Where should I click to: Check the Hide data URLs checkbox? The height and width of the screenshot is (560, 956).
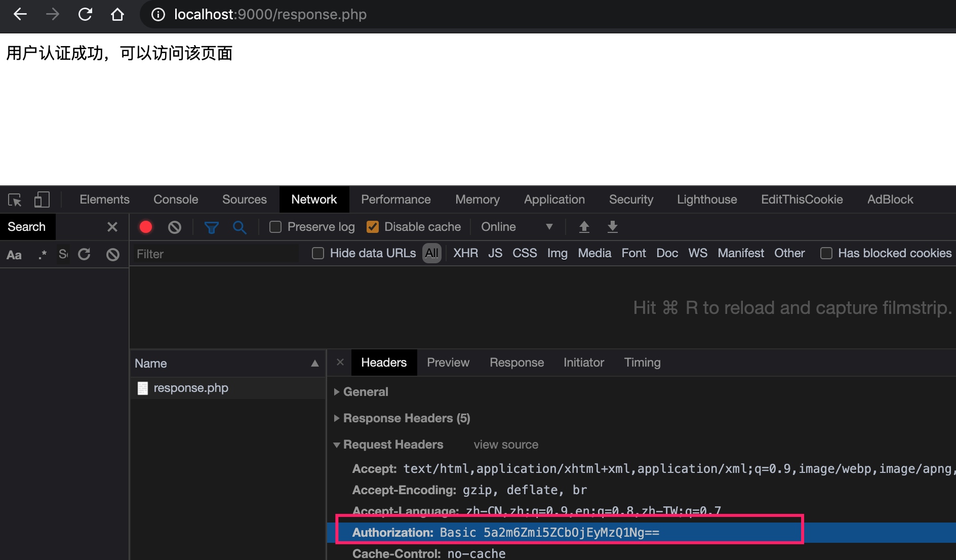[x=318, y=253]
